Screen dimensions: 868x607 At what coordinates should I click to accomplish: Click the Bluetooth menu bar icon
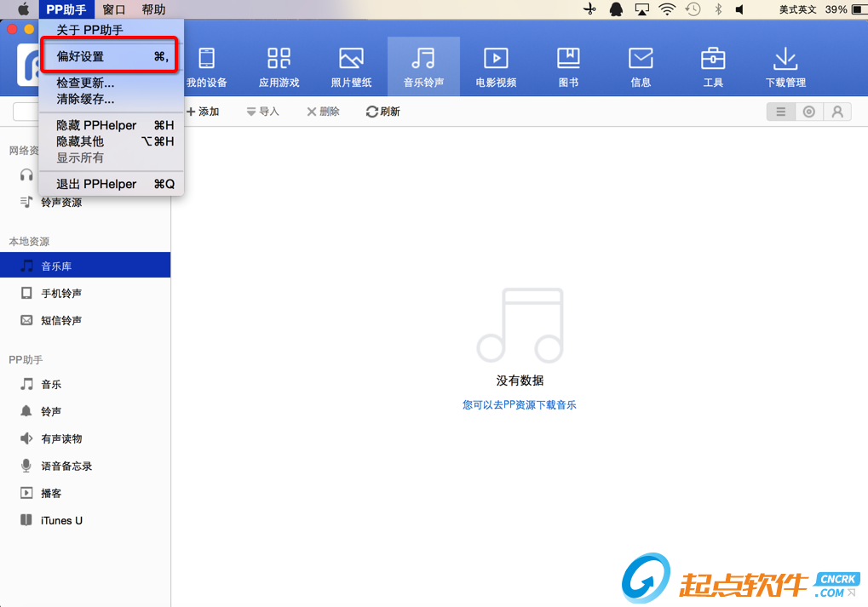click(x=718, y=9)
